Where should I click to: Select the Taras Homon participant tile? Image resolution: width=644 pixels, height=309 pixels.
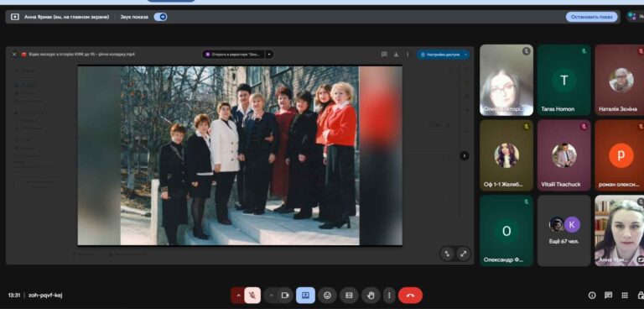click(563, 80)
